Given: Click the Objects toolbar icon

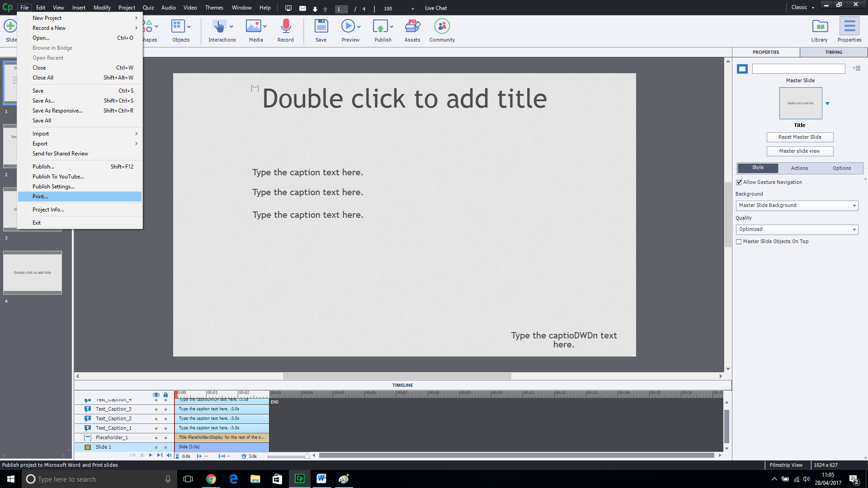Looking at the screenshot, I should tap(178, 27).
